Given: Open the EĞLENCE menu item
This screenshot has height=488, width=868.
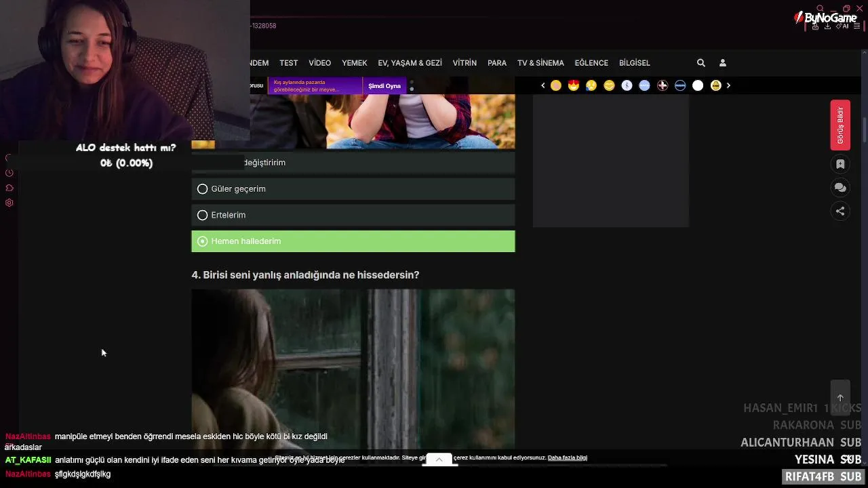Looking at the screenshot, I should 591,63.
